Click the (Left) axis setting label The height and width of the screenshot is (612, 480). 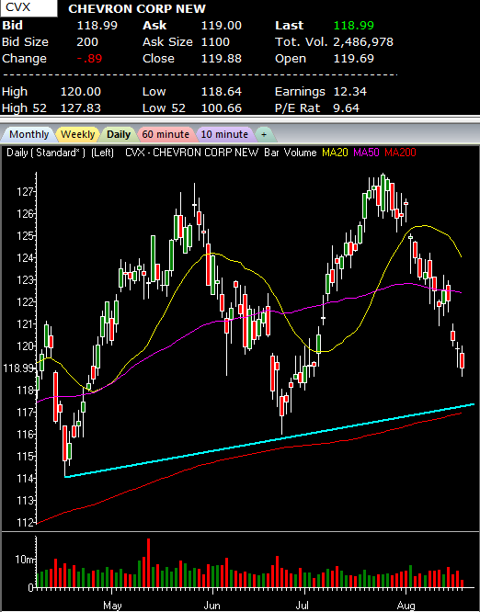[103, 153]
